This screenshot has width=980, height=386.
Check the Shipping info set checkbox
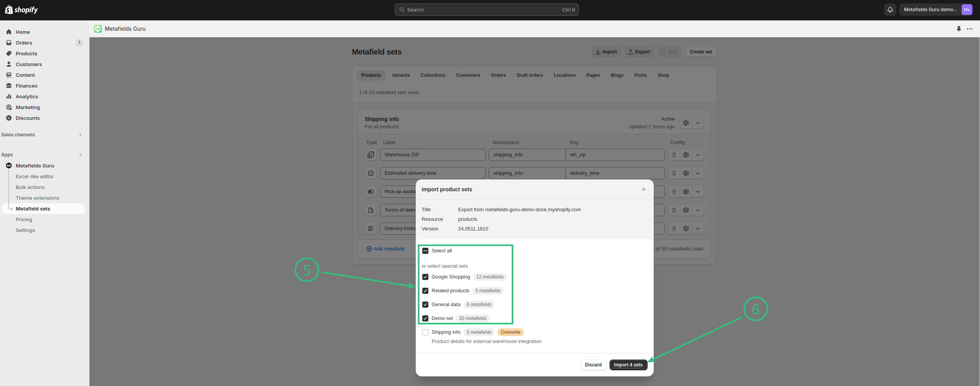pos(425,332)
